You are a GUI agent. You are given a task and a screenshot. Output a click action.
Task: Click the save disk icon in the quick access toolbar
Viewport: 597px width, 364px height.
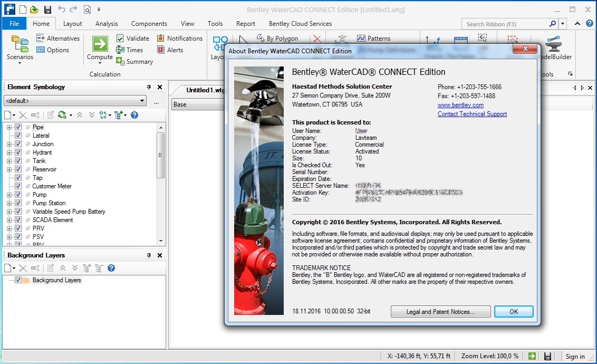(x=47, y=9)
